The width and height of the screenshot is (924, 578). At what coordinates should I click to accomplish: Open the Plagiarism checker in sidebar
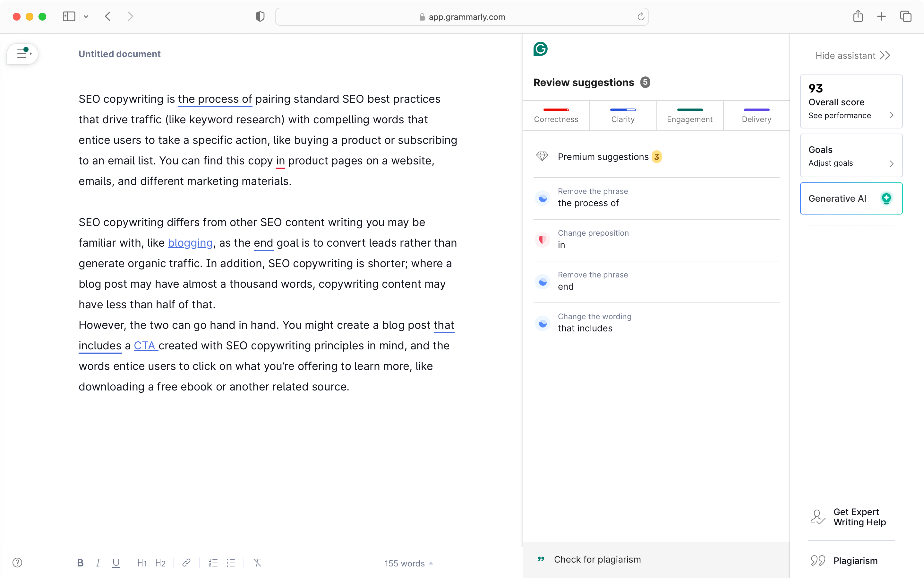[851, 560]
